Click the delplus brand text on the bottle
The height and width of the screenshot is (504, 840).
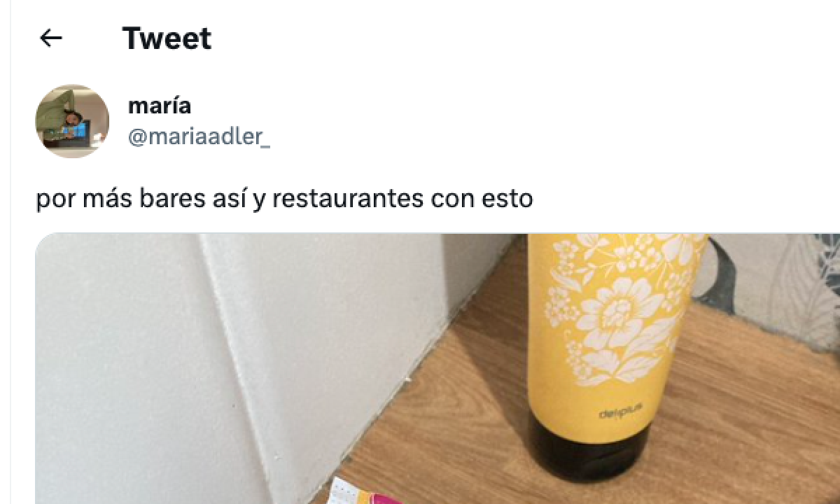[x=616, y=415]
